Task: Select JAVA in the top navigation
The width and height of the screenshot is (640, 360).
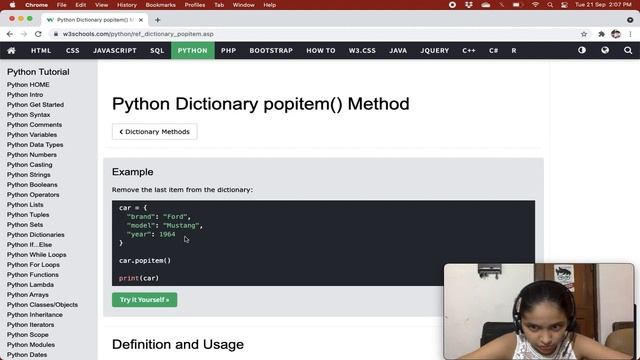Action: pos(398,51)
